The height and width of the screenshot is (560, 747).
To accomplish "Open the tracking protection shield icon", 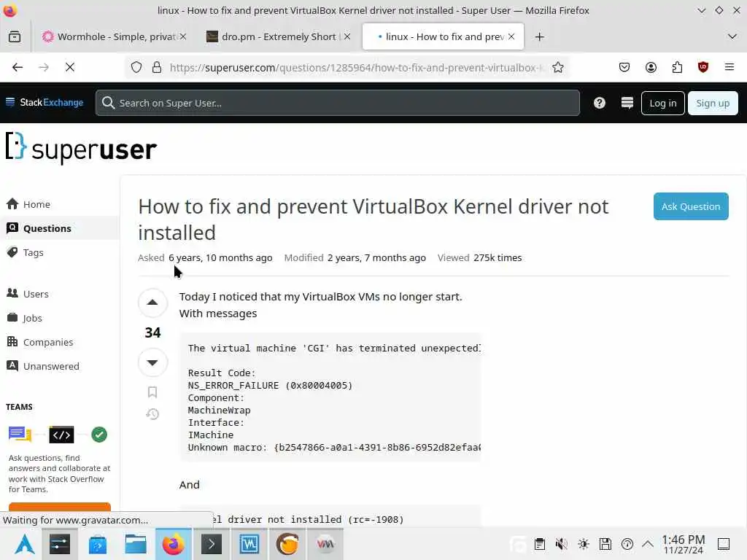I will click(x=136, y=67).
